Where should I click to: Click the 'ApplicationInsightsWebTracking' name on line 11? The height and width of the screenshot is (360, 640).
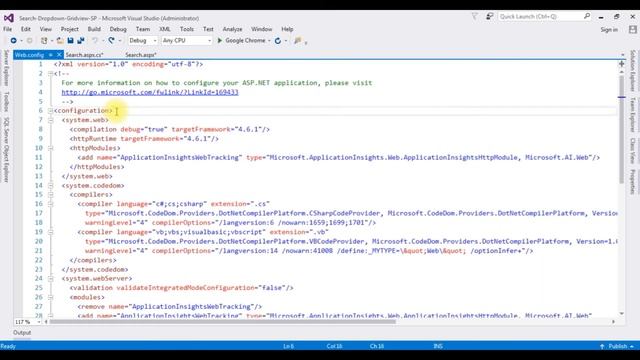[x=180, y=158]
